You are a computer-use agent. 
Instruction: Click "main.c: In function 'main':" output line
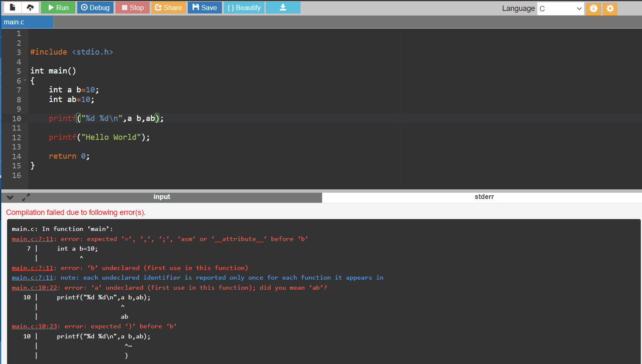(x=62, y=229)
